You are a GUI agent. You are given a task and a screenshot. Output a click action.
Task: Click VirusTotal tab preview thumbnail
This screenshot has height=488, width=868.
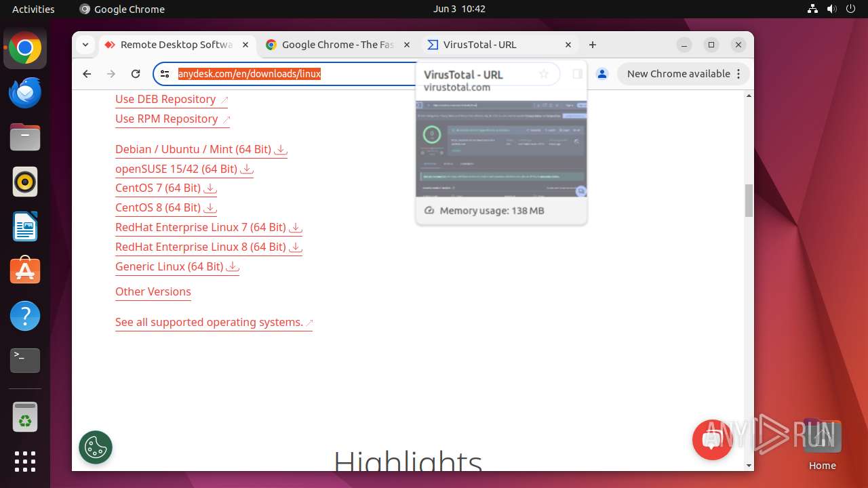pyautogui.click(x=502, y=149)
